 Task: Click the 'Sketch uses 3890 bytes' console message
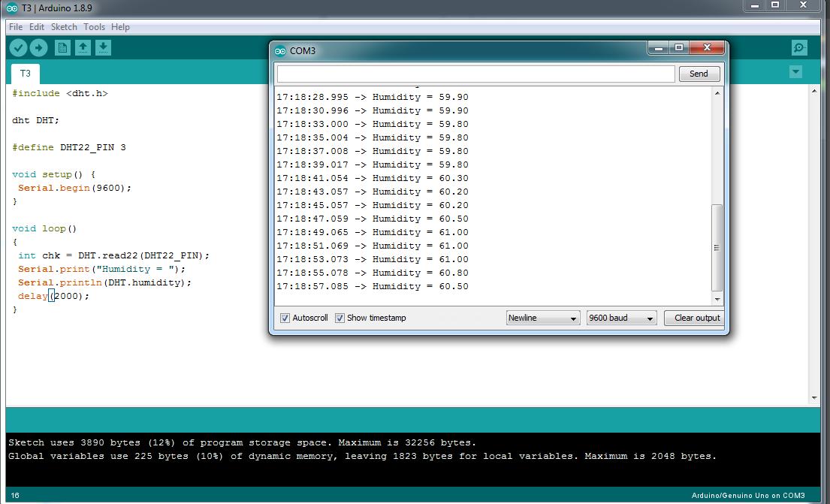242,442
